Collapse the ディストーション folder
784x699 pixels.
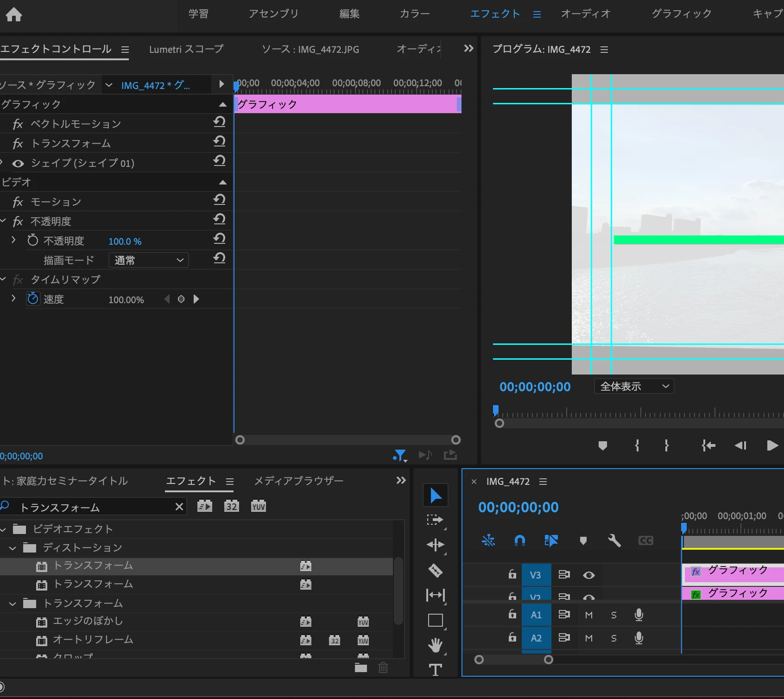click(13, 548)
